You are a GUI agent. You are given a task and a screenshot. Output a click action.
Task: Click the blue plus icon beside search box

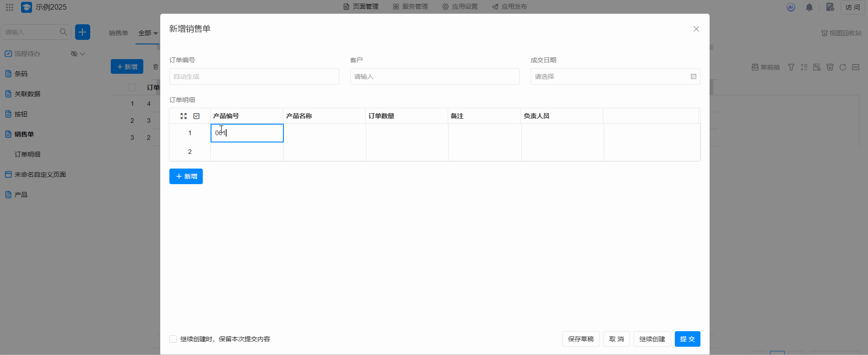click(x=82, y=32)
